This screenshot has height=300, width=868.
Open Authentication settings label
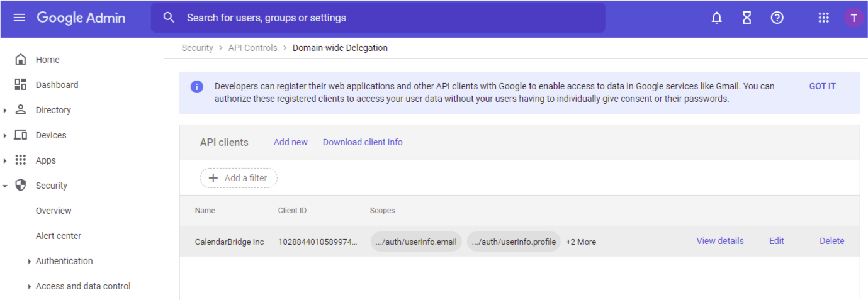[64, 261]
